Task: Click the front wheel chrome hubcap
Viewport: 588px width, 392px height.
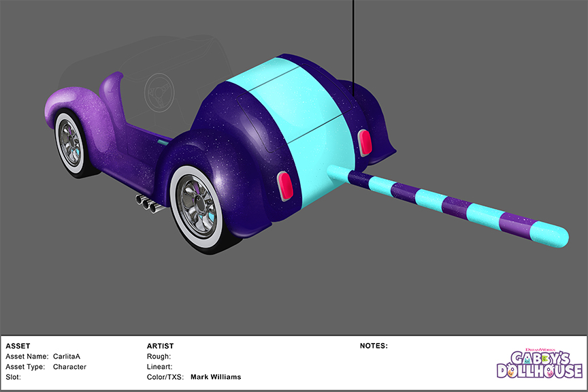Action: point(69,140)
